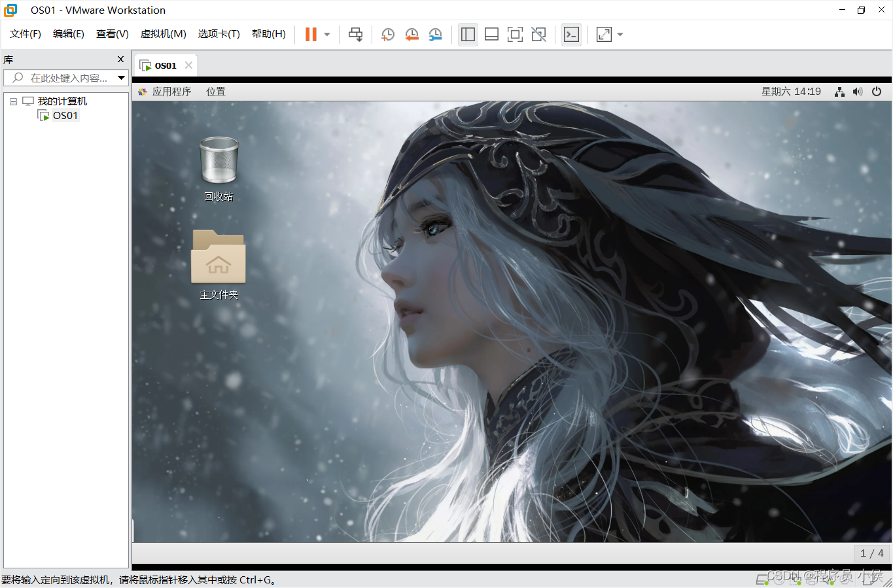Click the VMware Workstation logo in the title bar
Viewport: 893px width, 588px height.
(10, 10)
